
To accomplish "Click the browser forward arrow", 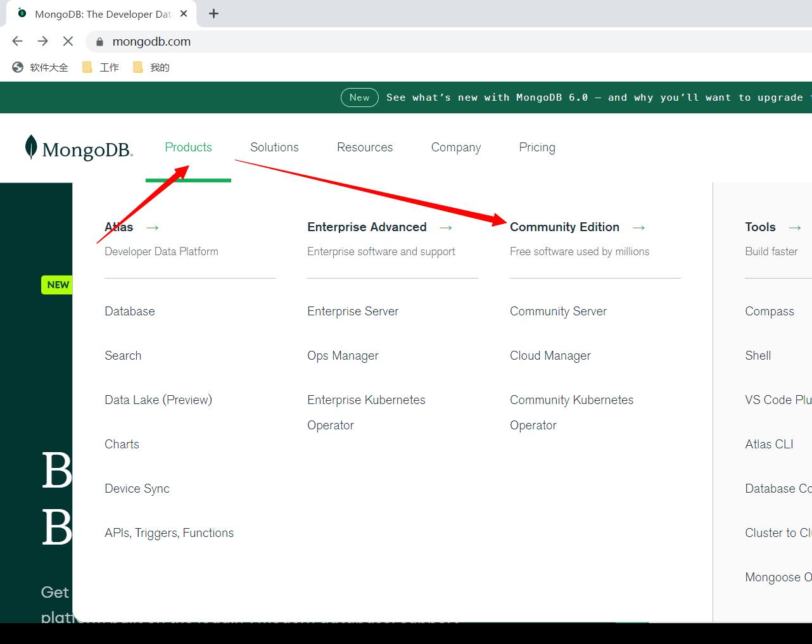I will (x=42, y=41).
